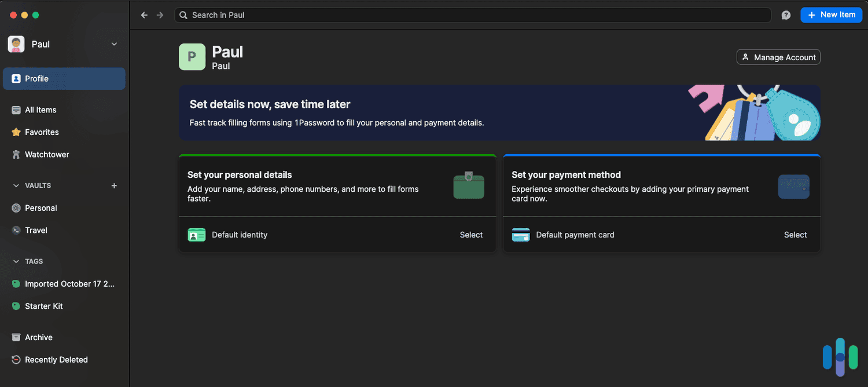Select the Default identity

471,235
